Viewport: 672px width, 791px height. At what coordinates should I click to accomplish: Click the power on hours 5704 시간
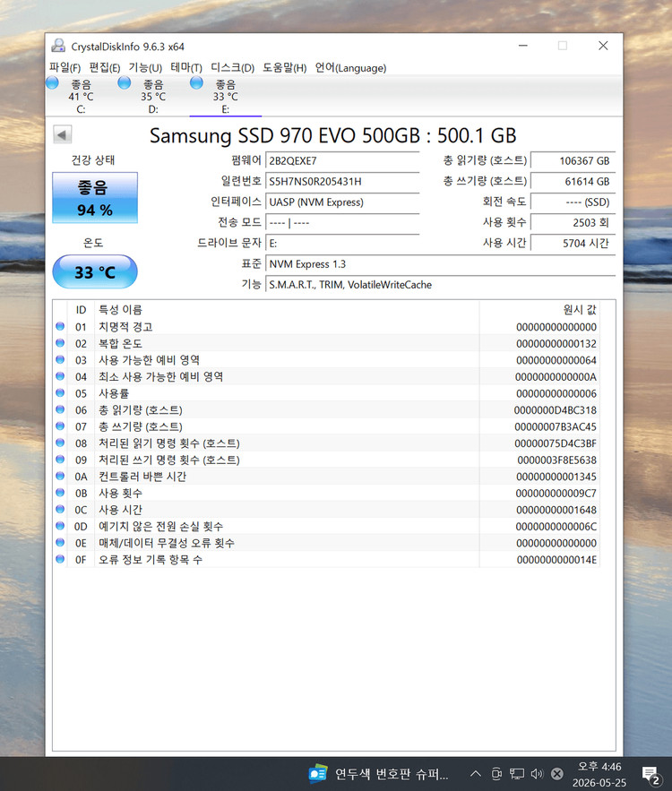click(x=573, y=244)
